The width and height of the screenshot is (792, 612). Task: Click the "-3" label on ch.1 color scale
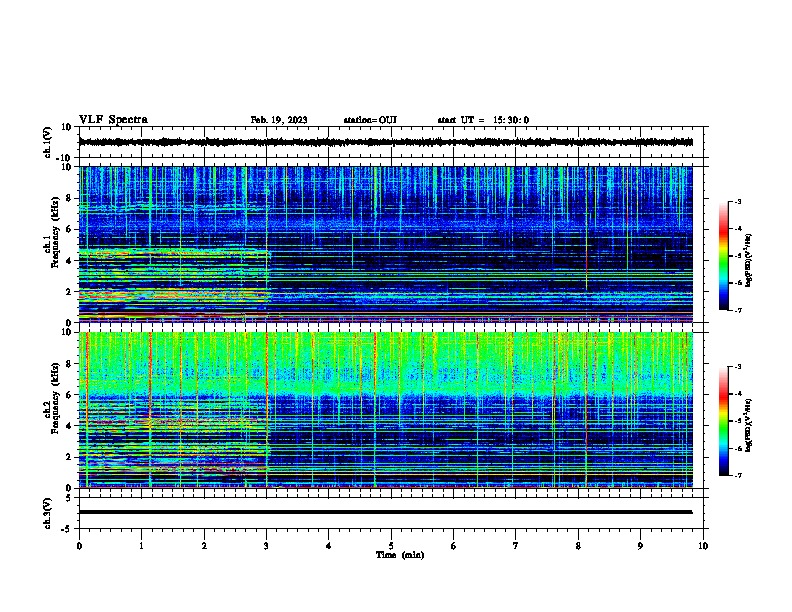(x=738, y=201)
